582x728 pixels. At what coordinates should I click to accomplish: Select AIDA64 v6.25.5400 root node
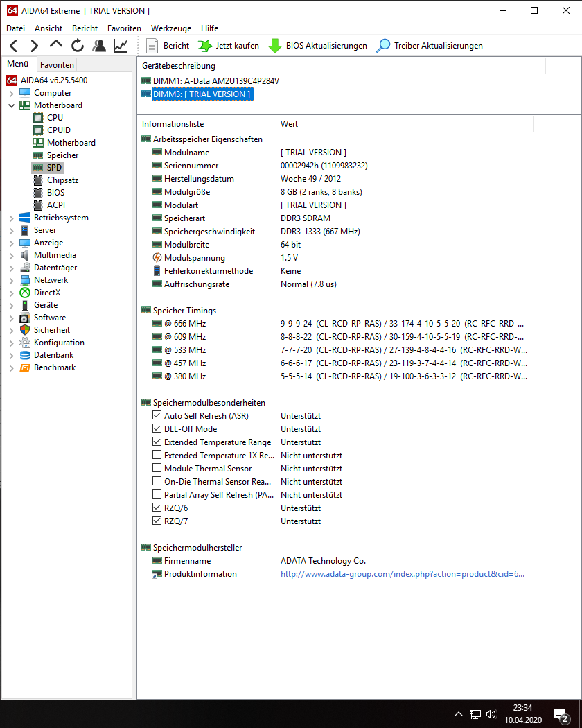click(x=54, y=80)
